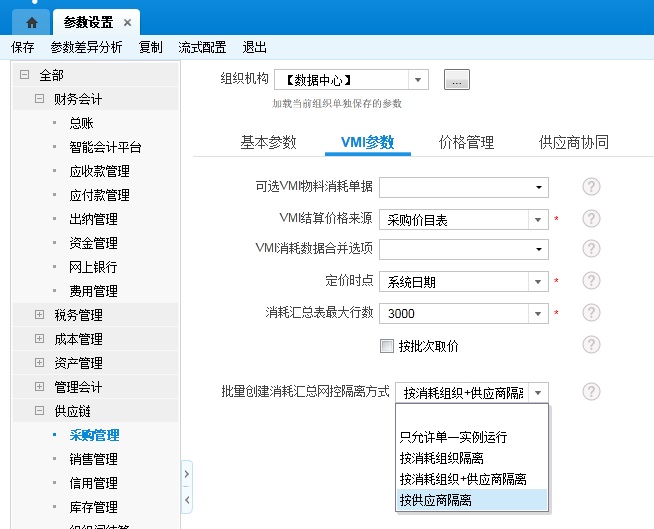Click the ellipsis button beside 组织机构
The height and width of the screenshot is (529, 654).
coord(457,81)
